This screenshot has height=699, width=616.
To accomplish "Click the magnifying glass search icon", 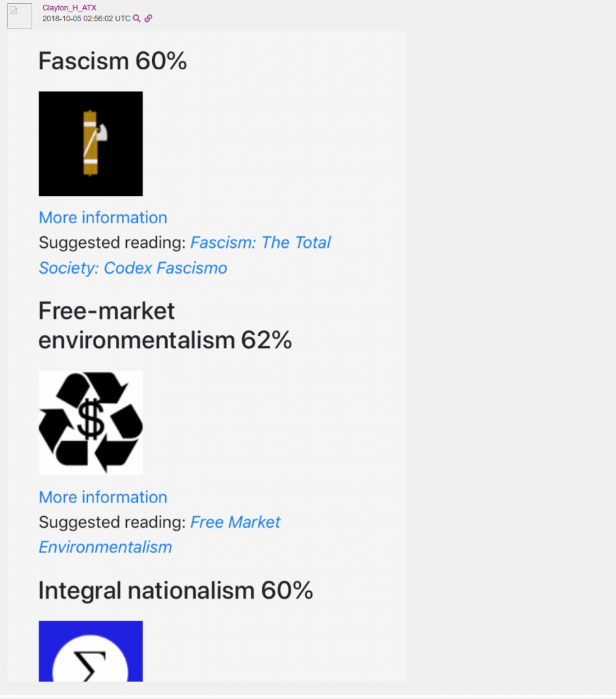I will point(136,18).
